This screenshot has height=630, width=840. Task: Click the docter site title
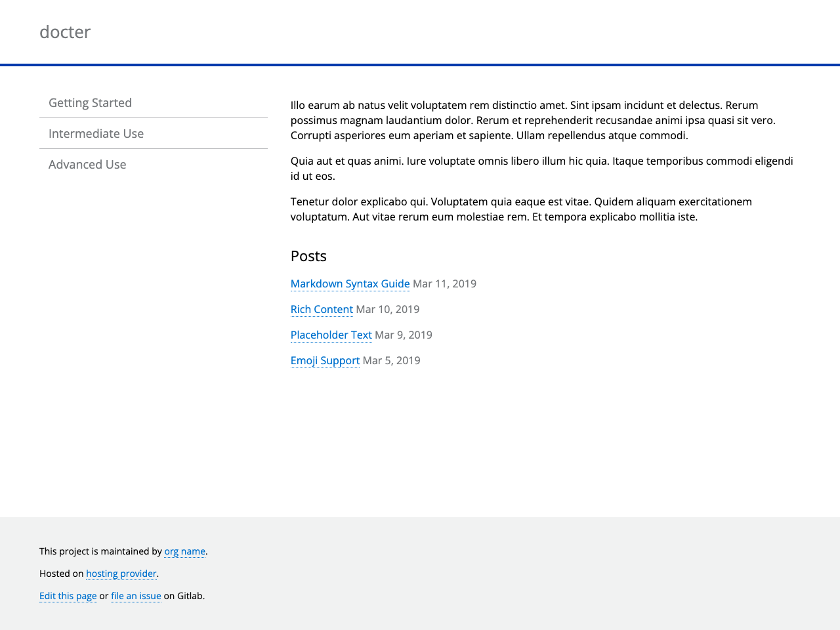point(64,30)
